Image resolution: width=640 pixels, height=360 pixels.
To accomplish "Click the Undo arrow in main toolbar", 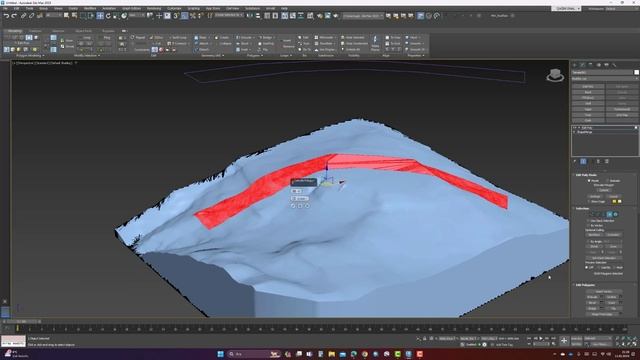I will [x=6, y=16].
